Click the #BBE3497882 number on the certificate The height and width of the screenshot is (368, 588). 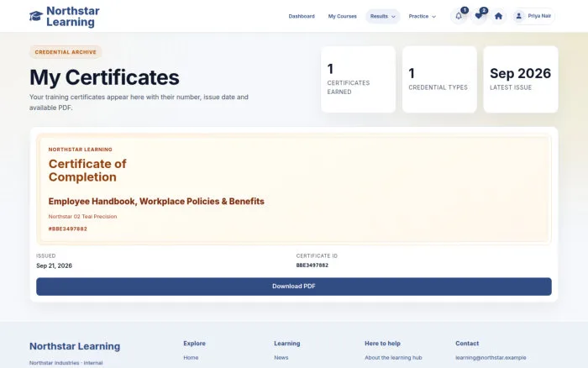(x=67, y=229)
